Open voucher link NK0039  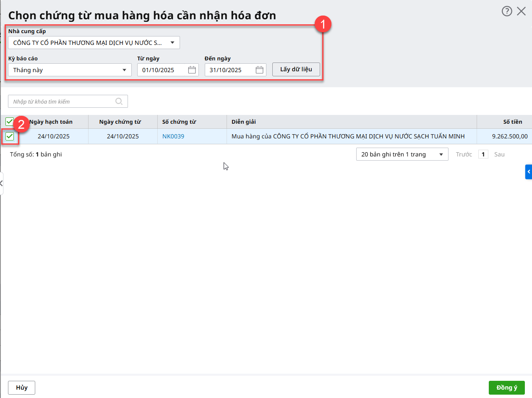pyautogui.click(x=173, y=136)
